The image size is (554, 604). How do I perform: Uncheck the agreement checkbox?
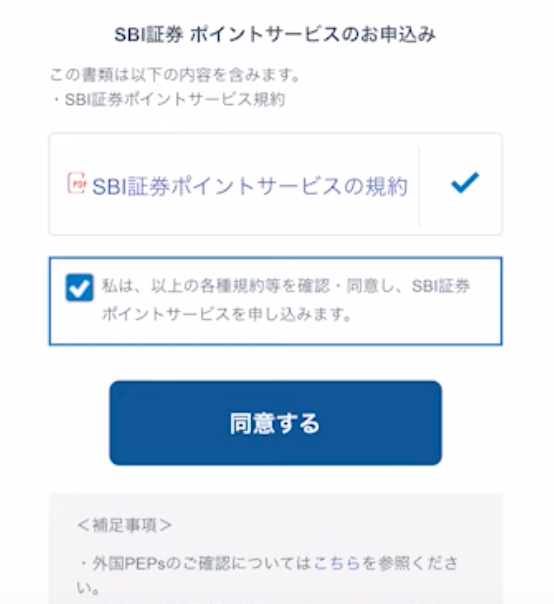coord(79,287)
